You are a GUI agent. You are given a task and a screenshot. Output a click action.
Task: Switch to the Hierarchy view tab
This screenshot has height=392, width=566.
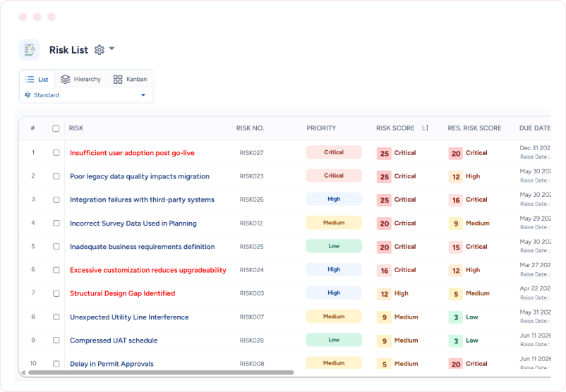coord(81,80)
